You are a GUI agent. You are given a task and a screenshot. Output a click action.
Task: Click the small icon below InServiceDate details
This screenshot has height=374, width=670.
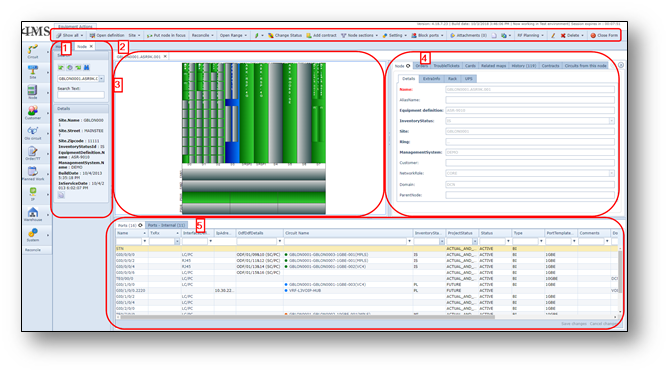(x=61, y=195)
